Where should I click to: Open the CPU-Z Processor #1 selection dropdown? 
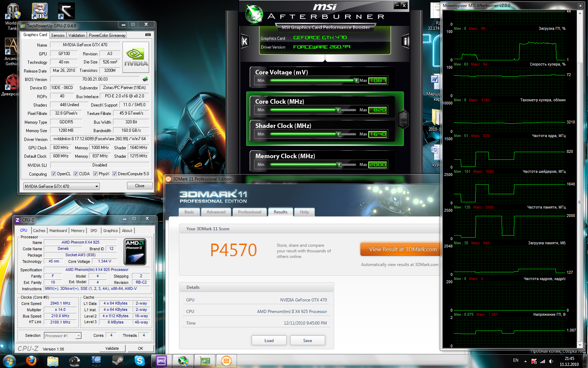tap(63, 336)
